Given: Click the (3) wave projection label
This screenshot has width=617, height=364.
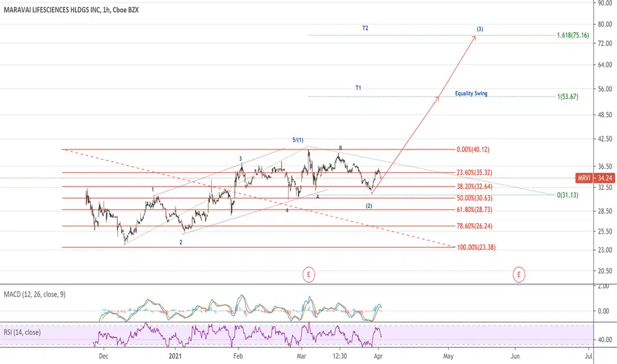Looking at the screenshot, I should (480, 29).
